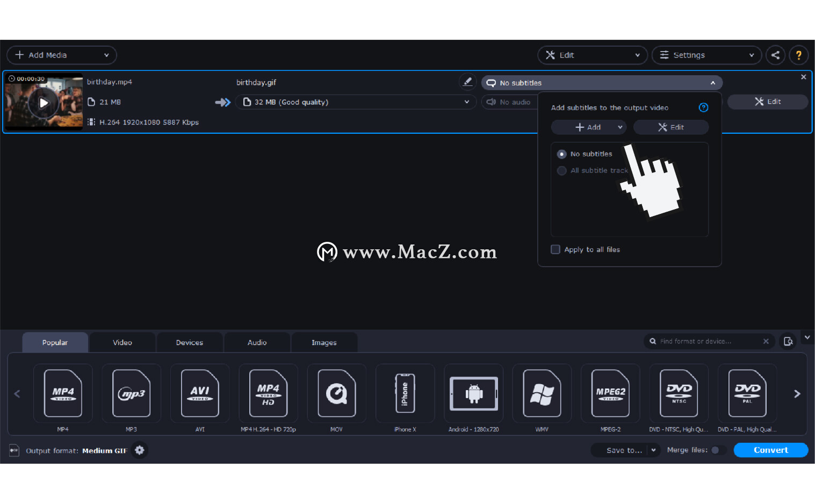Collapse the format panel chevron
The height and width of the screenshot is (504, 815).
(807, 337)
